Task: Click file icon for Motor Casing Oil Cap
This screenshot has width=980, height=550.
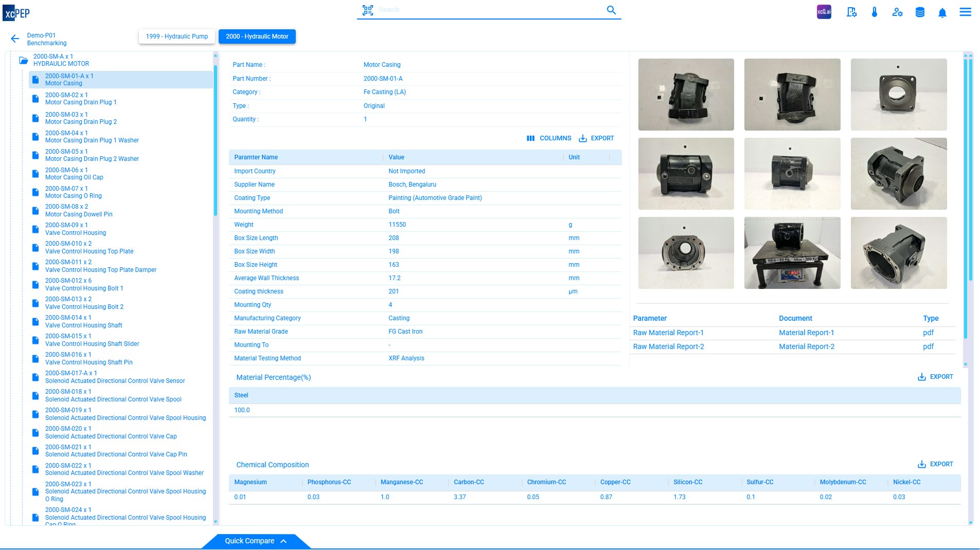Action: [x=35, y=174]
